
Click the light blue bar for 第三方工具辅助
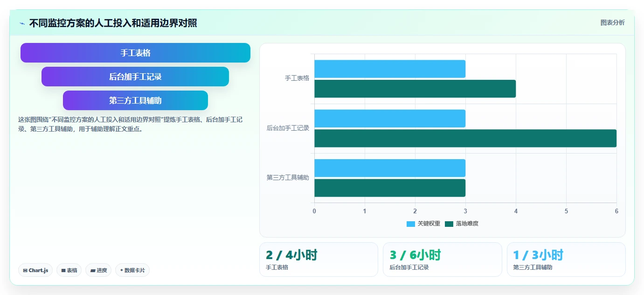(390, 168)
